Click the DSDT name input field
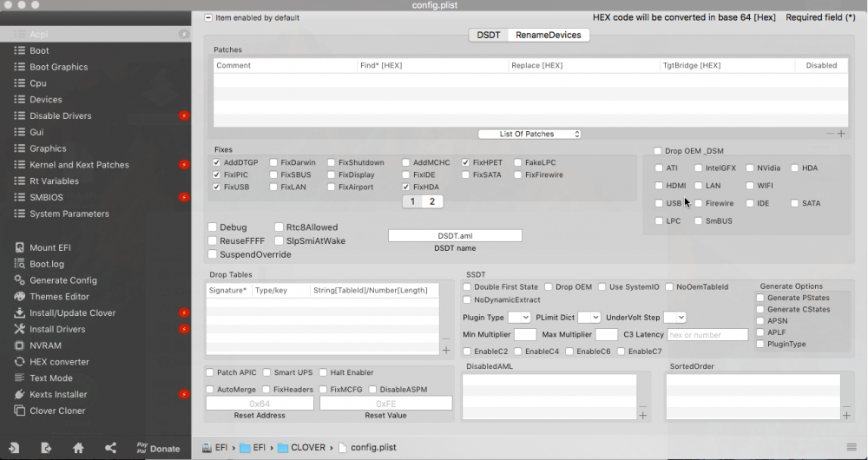Screen dimensions: 868x460 tap(455, 236)
